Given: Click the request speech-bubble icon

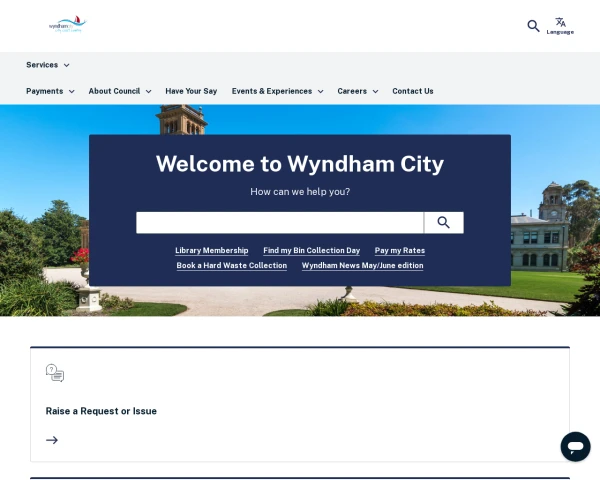Looking at the screenshot, I should (55, 373).
